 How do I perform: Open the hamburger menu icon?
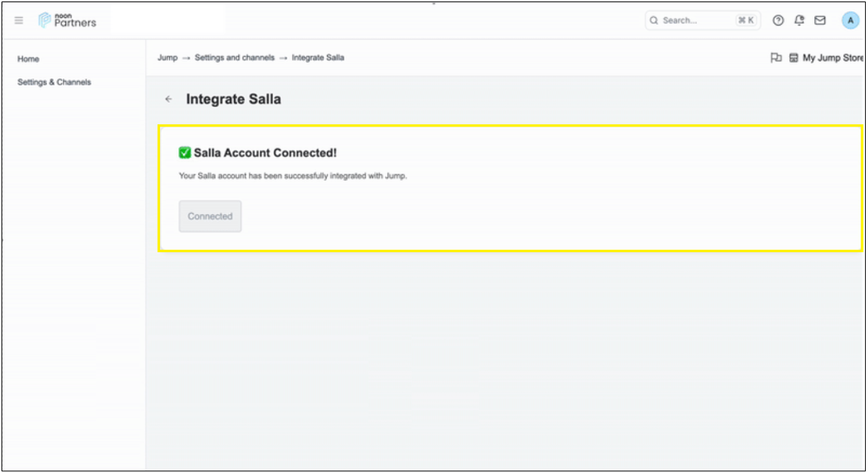tap(19, 20)
